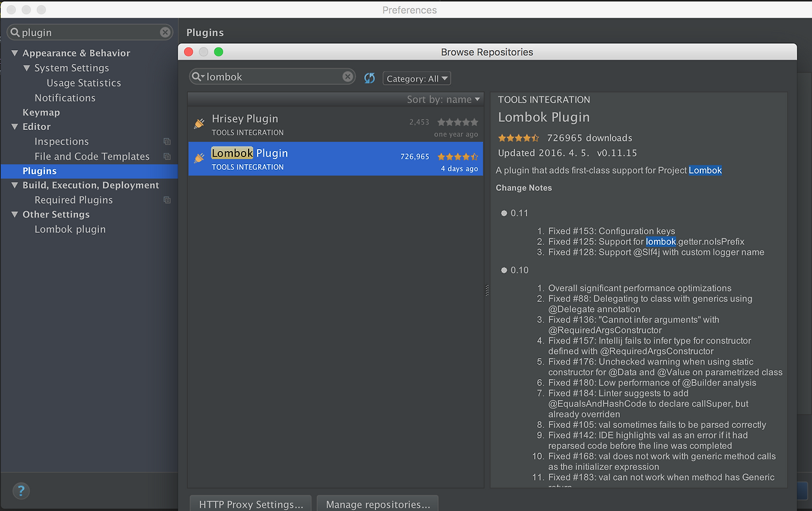Click the plug icon of Hrisey Plugin
The width and height of the screenshot is (812, 511).
199,124
